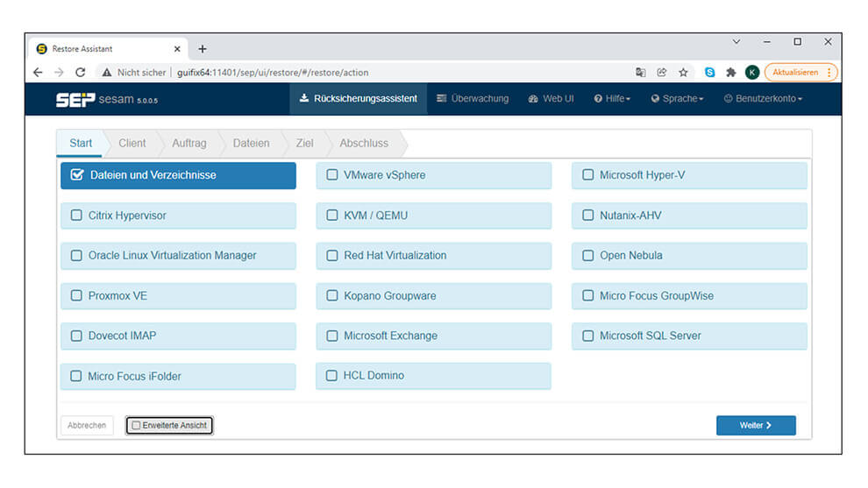The height and width of the screenshot is (488, 868).
Task: Click the browser reload page icon
Action: [x=81, y=73]
